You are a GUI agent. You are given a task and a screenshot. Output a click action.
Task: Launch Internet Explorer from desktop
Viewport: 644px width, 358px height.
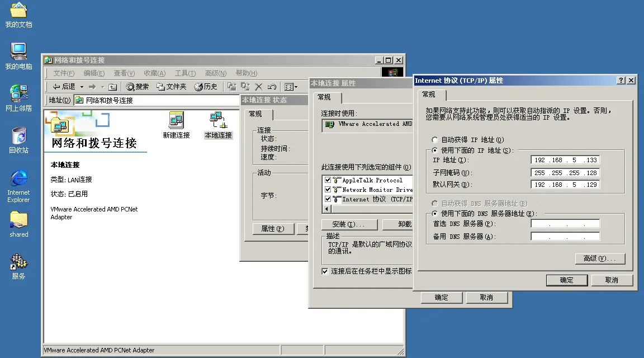18,185
